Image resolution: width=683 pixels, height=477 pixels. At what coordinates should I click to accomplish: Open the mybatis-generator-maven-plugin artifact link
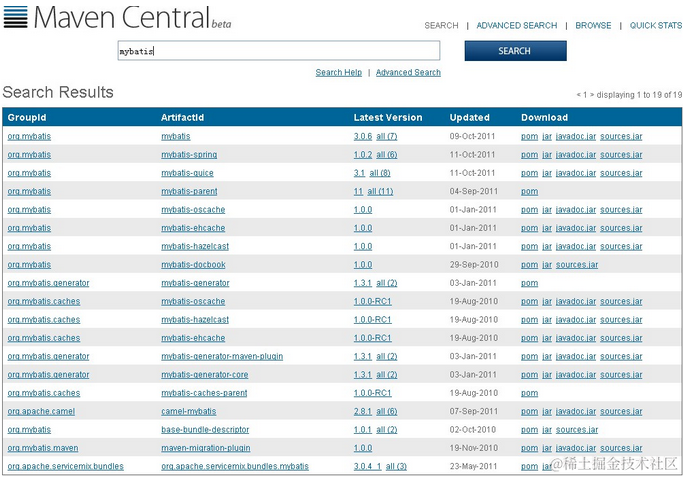tap(222, 356)
